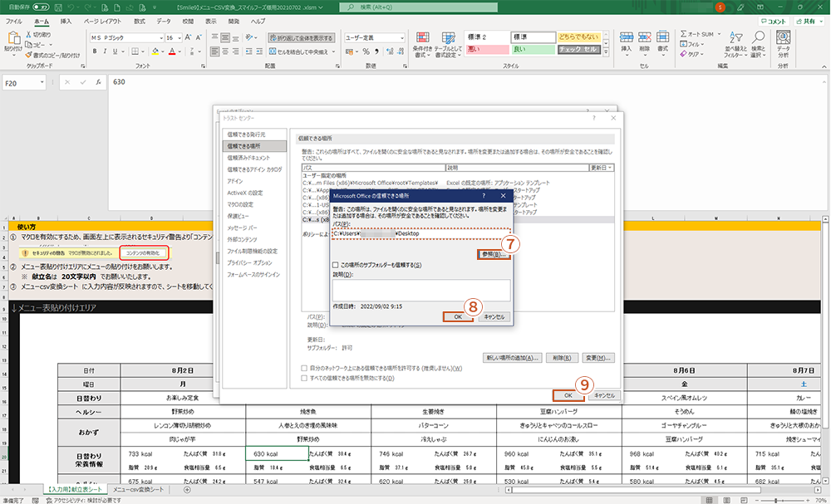831x504 pixels.
Task: Click the 変更(M)... modify button
Action: pyautogui.click(x=598, y=358)
